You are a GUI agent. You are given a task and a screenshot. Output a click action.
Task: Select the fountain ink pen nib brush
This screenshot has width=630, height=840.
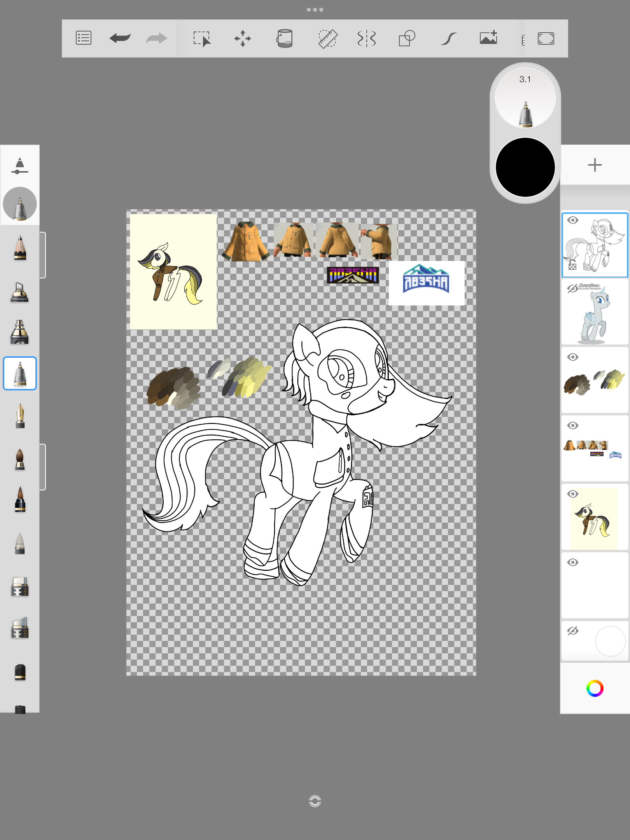pos(20,416)
